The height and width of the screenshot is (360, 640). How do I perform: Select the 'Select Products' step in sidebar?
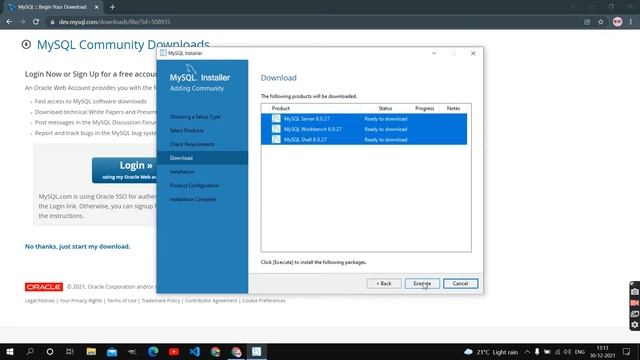tap(187, 130)
